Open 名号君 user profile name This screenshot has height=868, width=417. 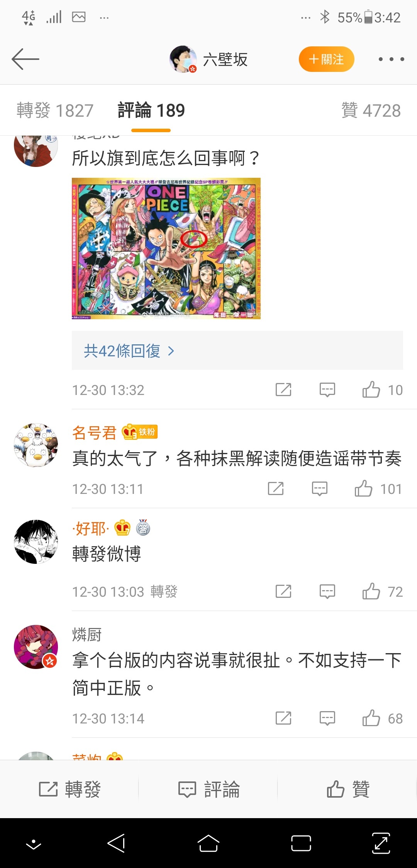coord(94,432)
